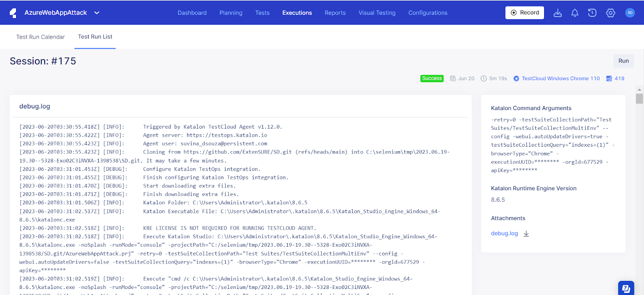The image size is (644, 295).
Task: Click the Success status badge
Action: click(x=432, y=79)
